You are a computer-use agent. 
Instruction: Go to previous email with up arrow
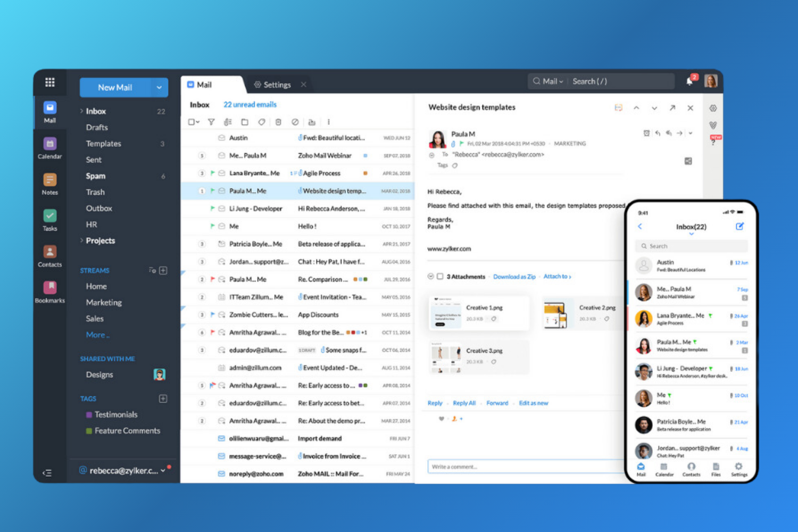tap(636, 108)
